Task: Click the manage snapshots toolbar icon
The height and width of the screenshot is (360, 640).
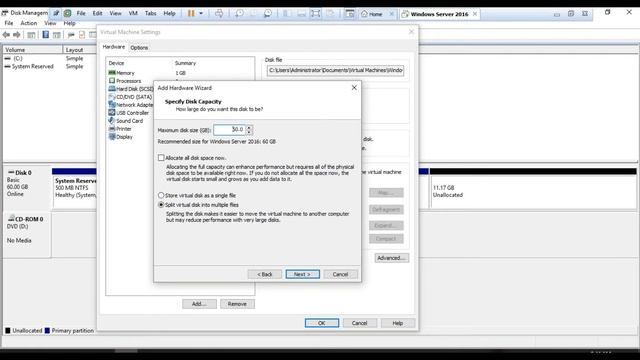Action: 267,13
